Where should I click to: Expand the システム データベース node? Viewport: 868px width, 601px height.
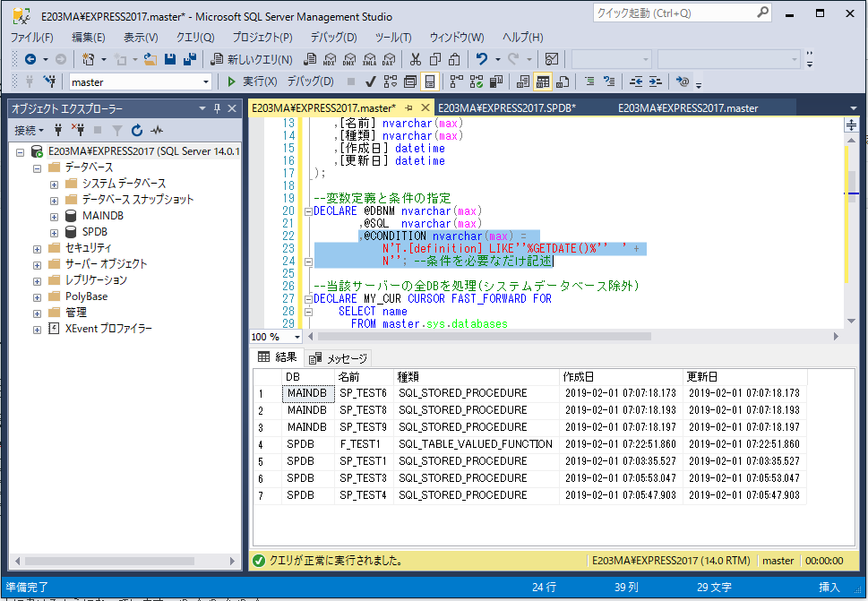[55, 185]
